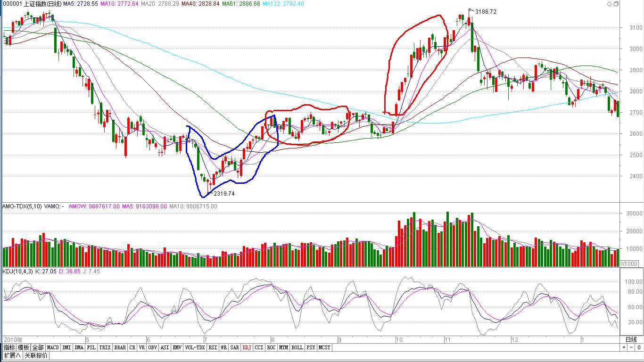Switch to PSY indicator

(311, 347)
